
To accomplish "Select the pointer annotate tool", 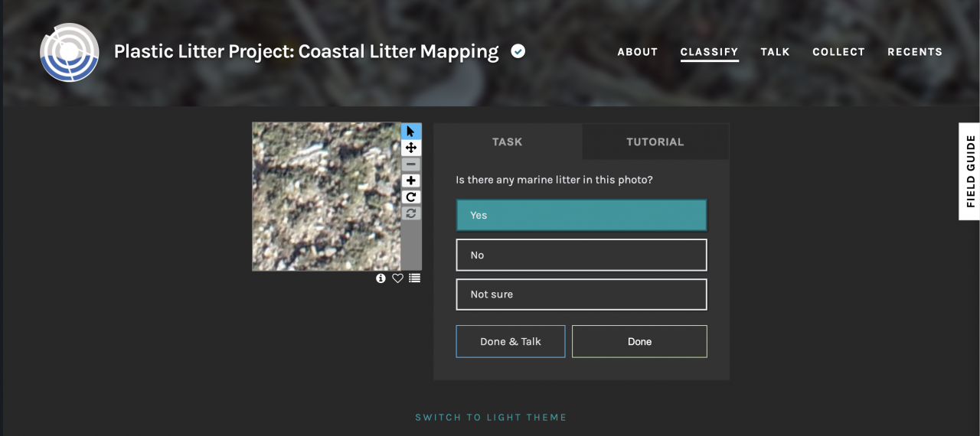I will pyautogui.click(x=411, y=132).
